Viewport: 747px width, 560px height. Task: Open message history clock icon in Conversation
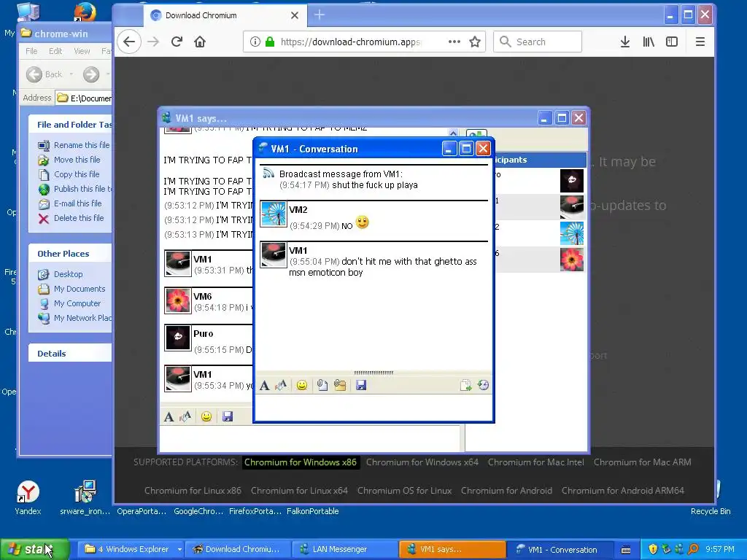click(483, 385)
